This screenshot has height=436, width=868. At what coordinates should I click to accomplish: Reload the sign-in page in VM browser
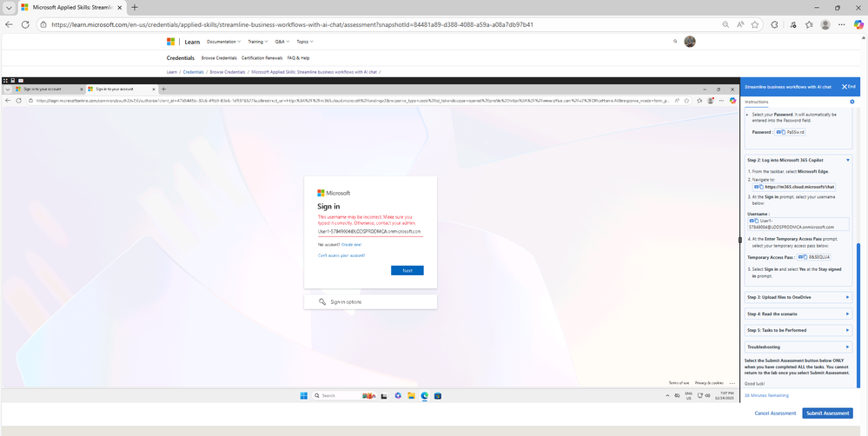(x=18, y=100)
